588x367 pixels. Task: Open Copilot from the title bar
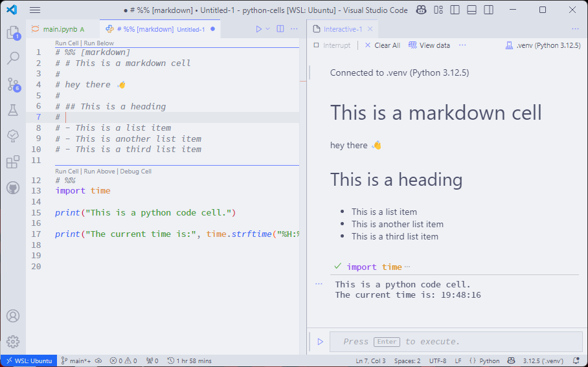[421, 10]
